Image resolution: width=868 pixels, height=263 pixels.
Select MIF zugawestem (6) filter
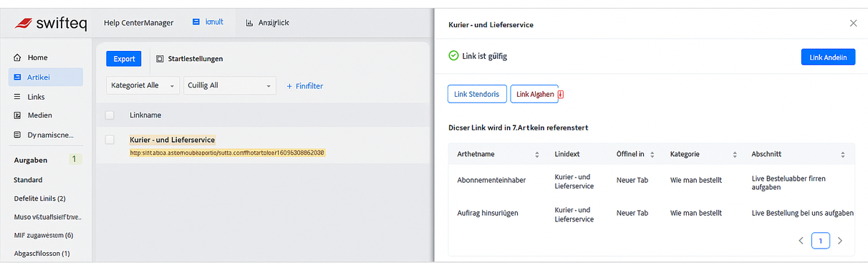(43, 235)
